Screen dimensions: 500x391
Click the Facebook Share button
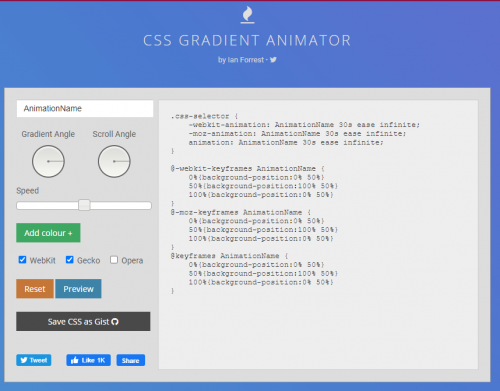coord(131,360)
